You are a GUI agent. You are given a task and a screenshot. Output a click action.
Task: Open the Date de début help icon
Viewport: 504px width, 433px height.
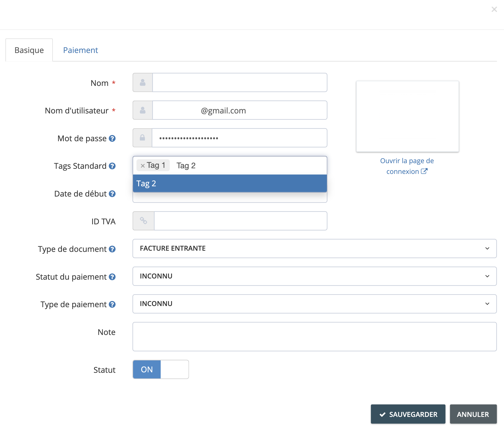click(x=112, y=194)
